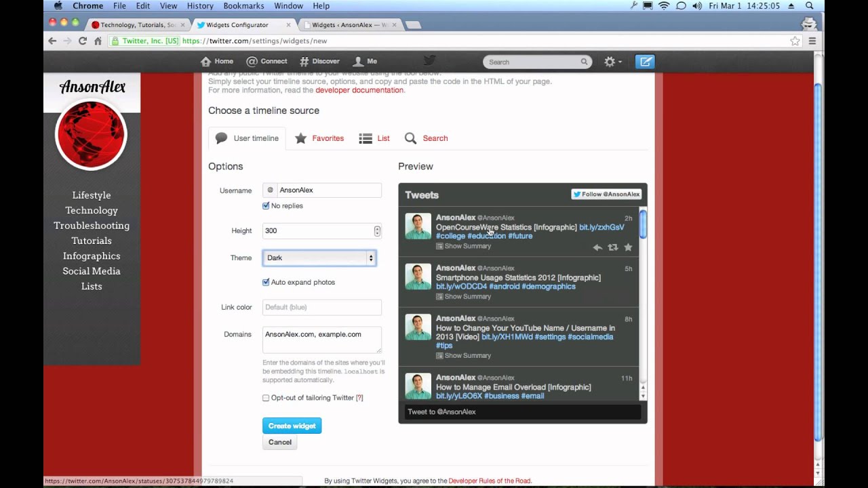Go to browser home icon
The width and height of the screenshot is (868, 488).
pos(98,41)
